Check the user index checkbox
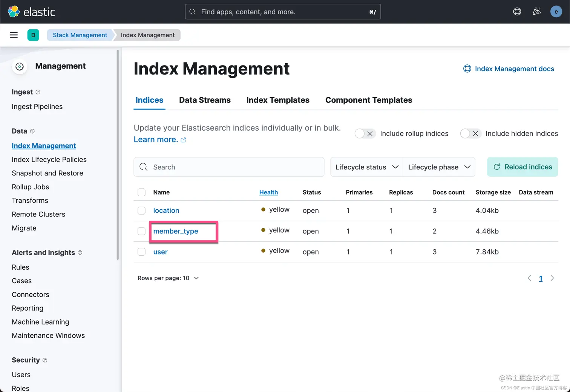The height and width of the screenshot is (392, 570). coord(141,252)
